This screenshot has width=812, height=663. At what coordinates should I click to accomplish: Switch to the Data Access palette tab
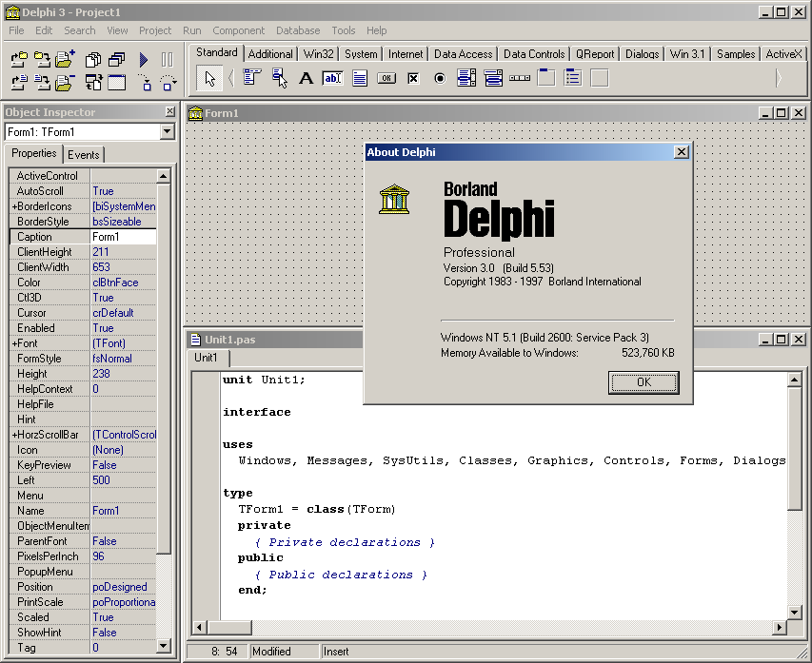pyautogui.click(x=463, y=54)
